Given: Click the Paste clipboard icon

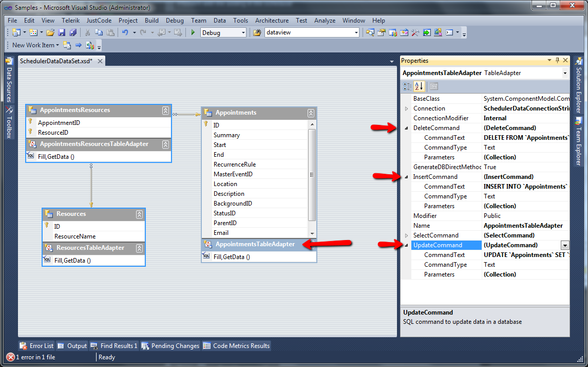Looking at the screenshot, I should 110,33.
